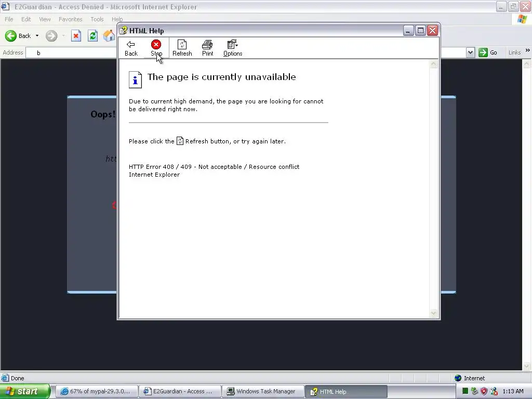Click the red Security Center shield tray icon
Viewport: 532px width, 399px height.
click(x=484, y=391)
